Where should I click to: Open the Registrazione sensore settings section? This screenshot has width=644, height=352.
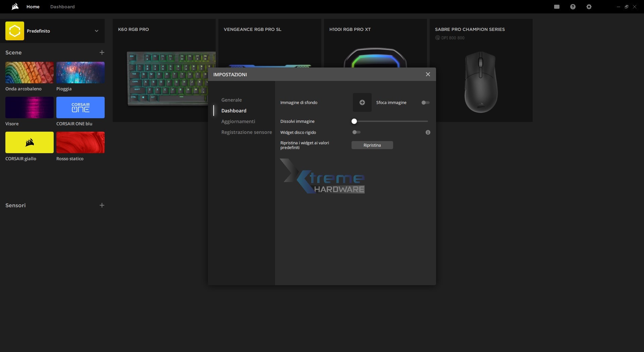pos(247,132)
